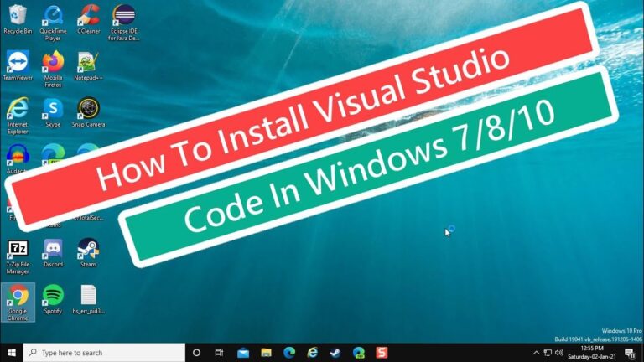The image size is (644, 362).
Task: Open the red S app in taskbar
Action: (x=382, y=353)
